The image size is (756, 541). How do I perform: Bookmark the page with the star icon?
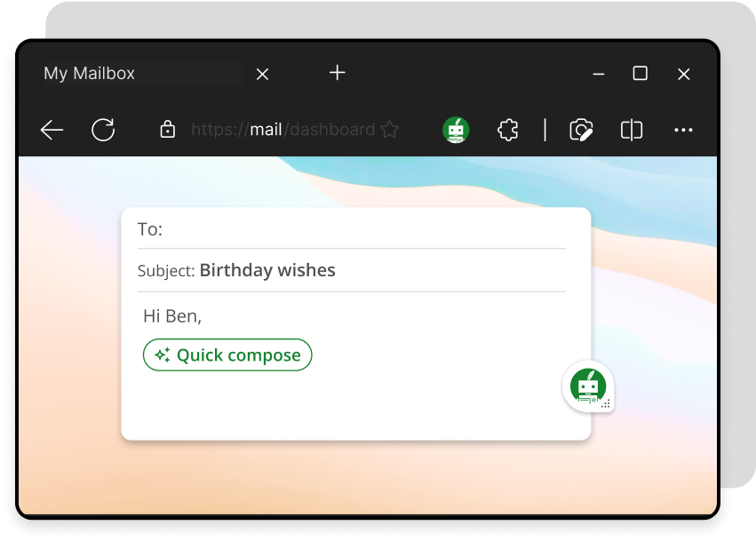click(389, 131)
